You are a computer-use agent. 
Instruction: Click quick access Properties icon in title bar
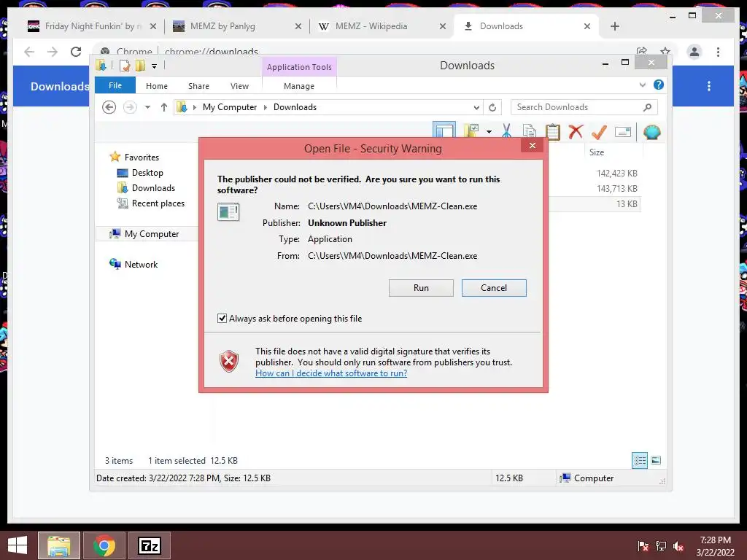point(124,66)
